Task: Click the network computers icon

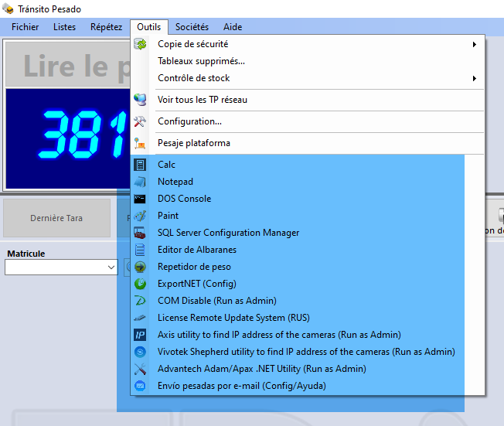Action: pyautogui.click(x=140, y=100)
